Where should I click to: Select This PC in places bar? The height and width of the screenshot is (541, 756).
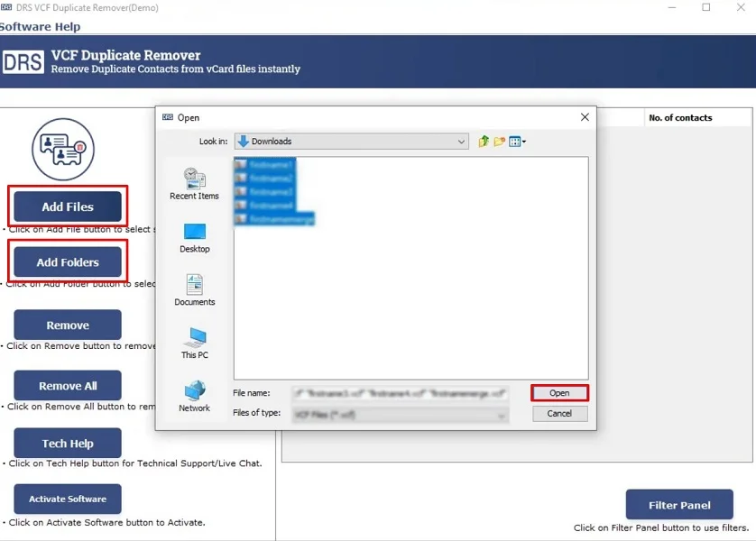pos(194,344)
